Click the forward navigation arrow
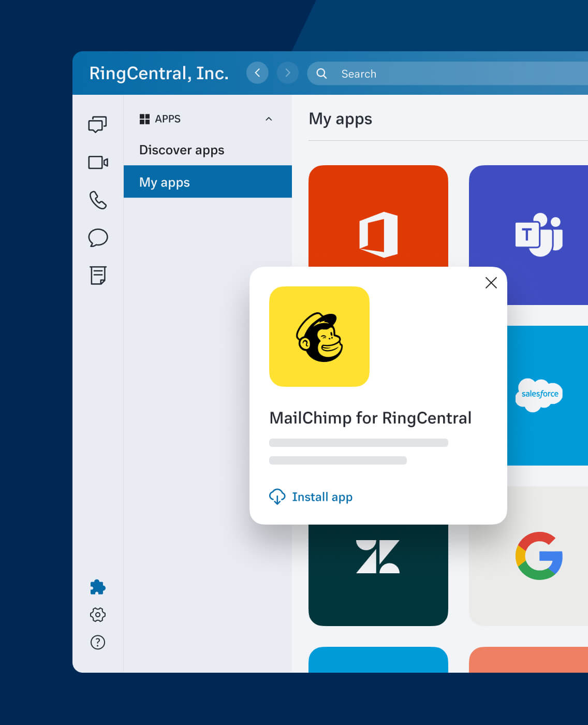This screenshot has height=725, width=588. pyautogui.click(x=287, y=73)
